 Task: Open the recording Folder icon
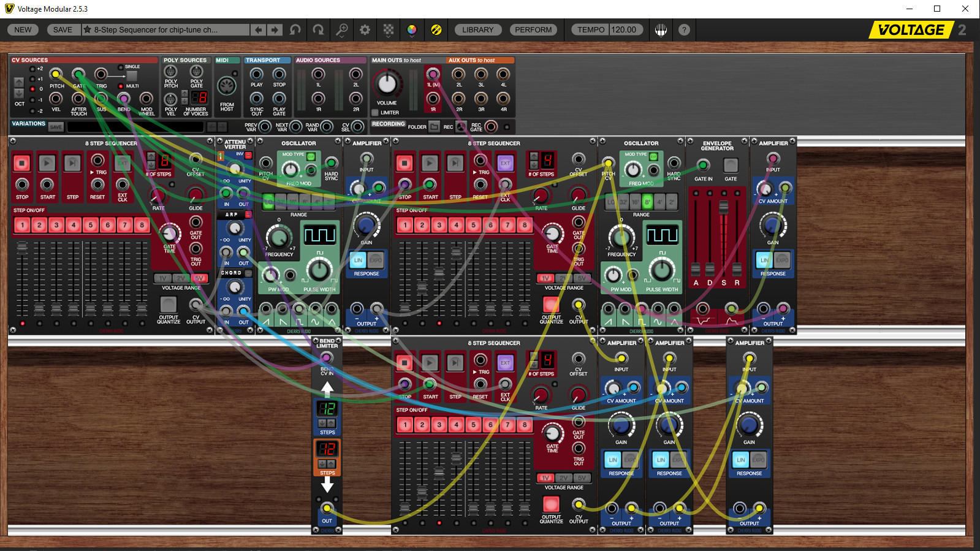click(434, 127)
